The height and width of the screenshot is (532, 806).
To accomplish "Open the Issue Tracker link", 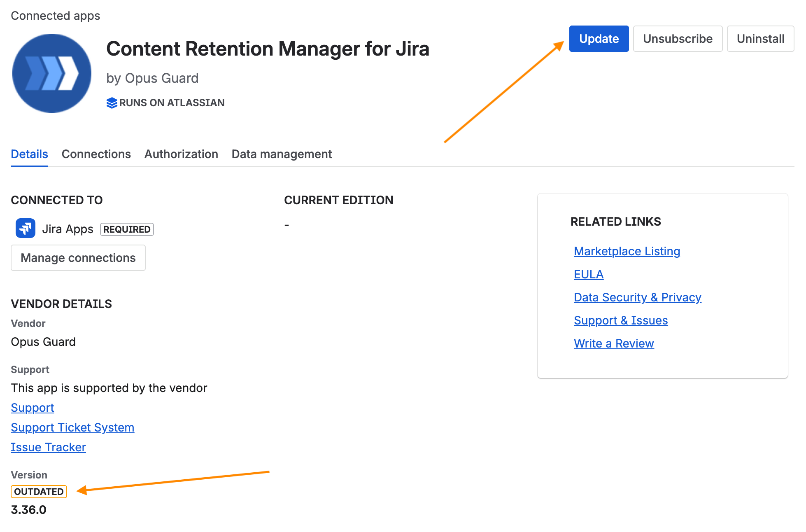I will 48,447.
